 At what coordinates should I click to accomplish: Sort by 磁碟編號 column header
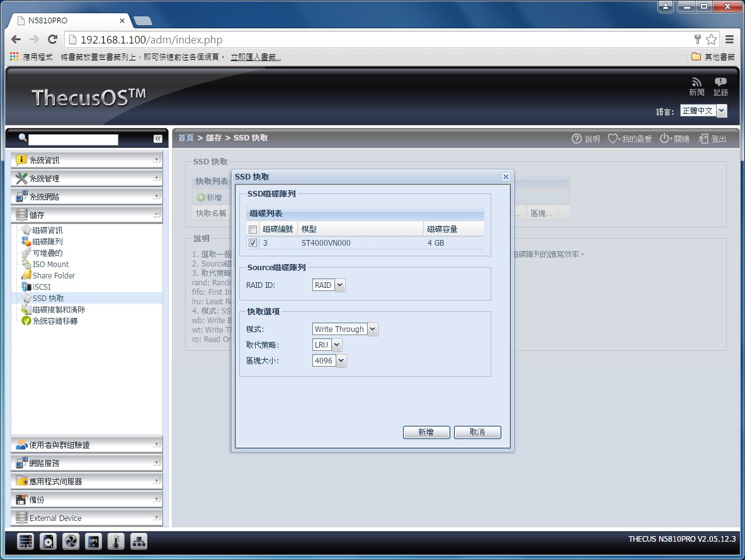(278, 229)
